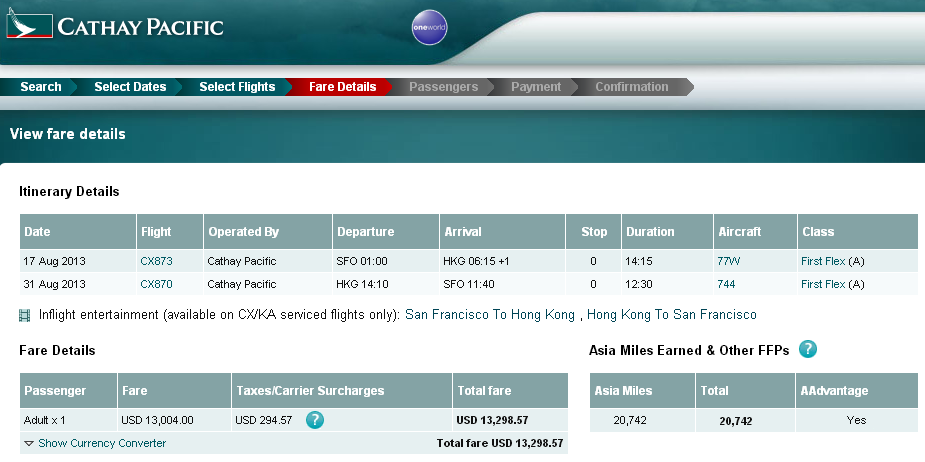Click the bold '20,742' total miles value

point(736,421)
